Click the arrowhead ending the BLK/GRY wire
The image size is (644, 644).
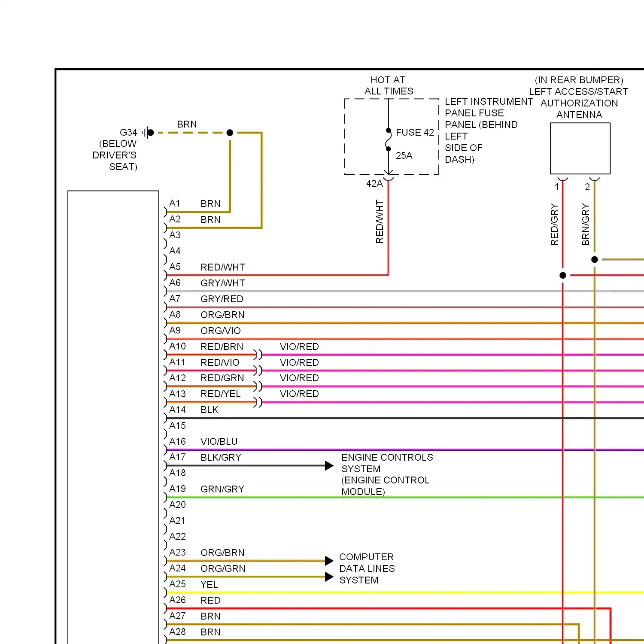coord(329,465)
